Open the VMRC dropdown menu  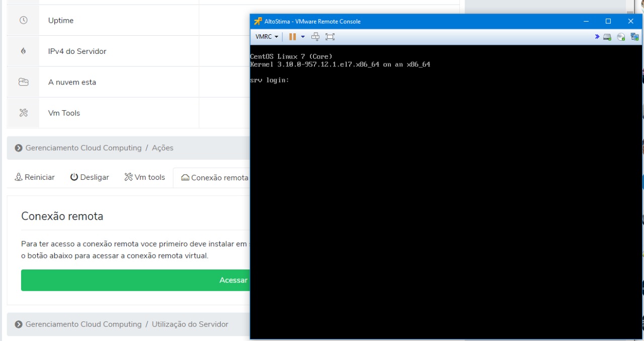(267, 37)
